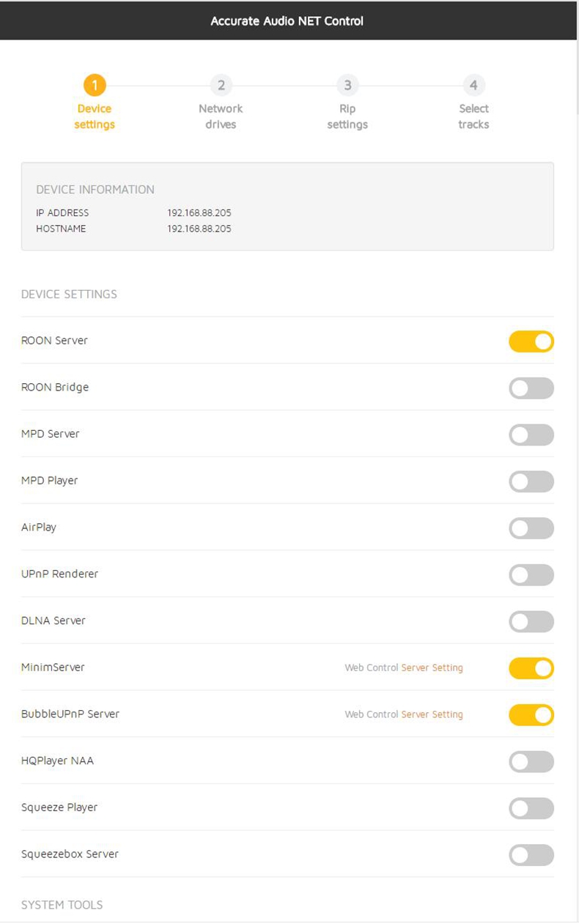Go to Rip settings step
The height and width of the screenshot is (924, 579).
point(347,117)
